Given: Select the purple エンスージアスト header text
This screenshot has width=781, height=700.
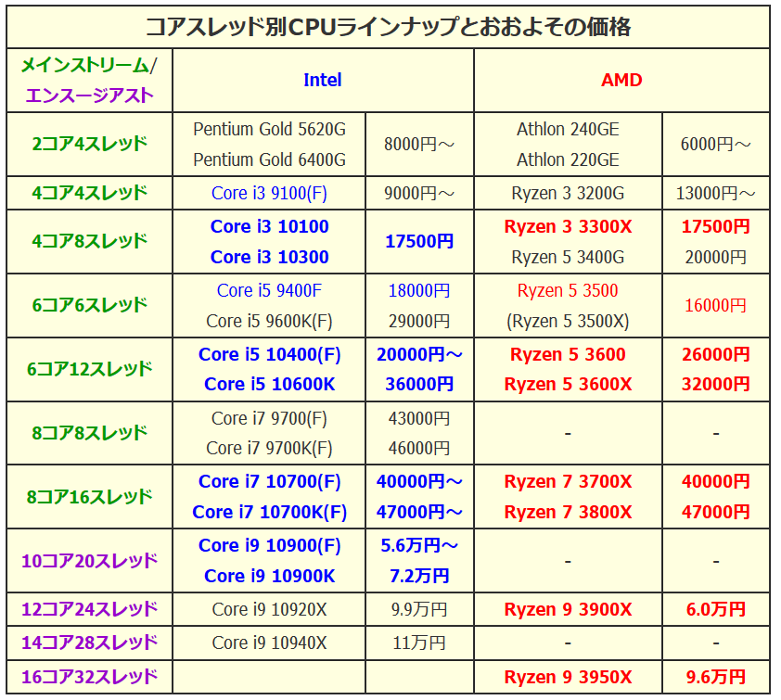Looking at the screenshot, I should (89, 95).
